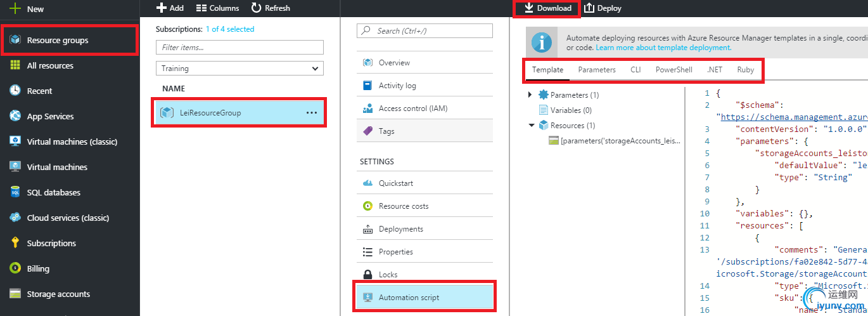Click the New plus icon
Viewport: 868px width, 316px height.
click(15, 9)
